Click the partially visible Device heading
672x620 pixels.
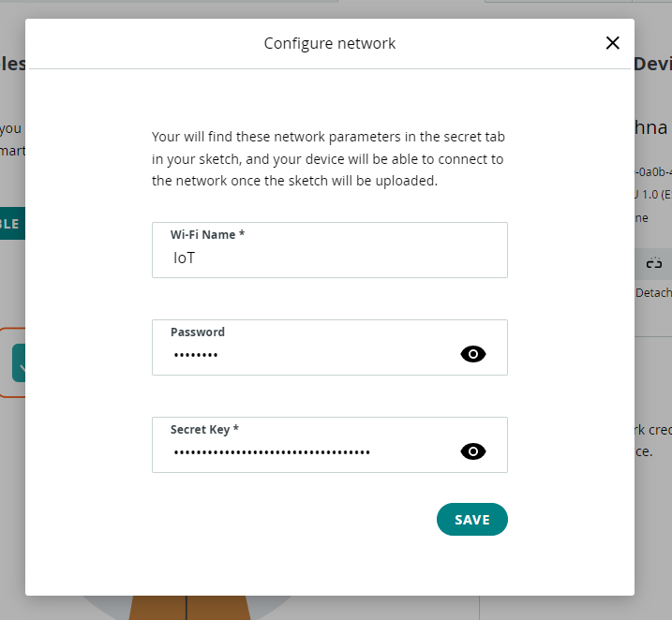click(x=653, y=64)
